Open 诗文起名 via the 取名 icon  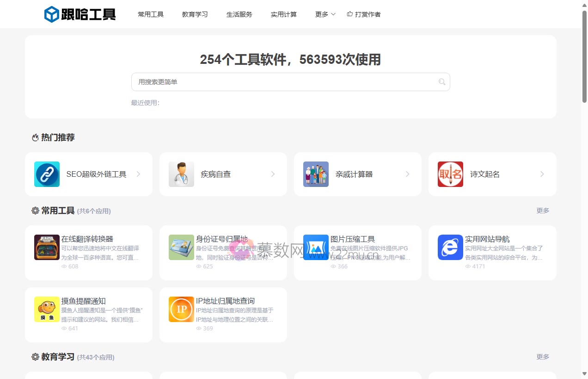point(450,174)
